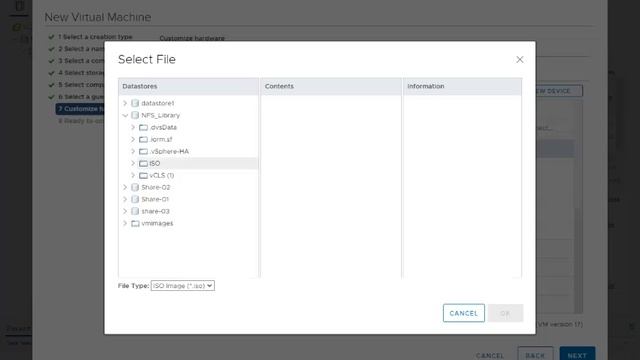Open the File Type dropdown
This screenshot has width=640, height=360.
tap(182, 286)
